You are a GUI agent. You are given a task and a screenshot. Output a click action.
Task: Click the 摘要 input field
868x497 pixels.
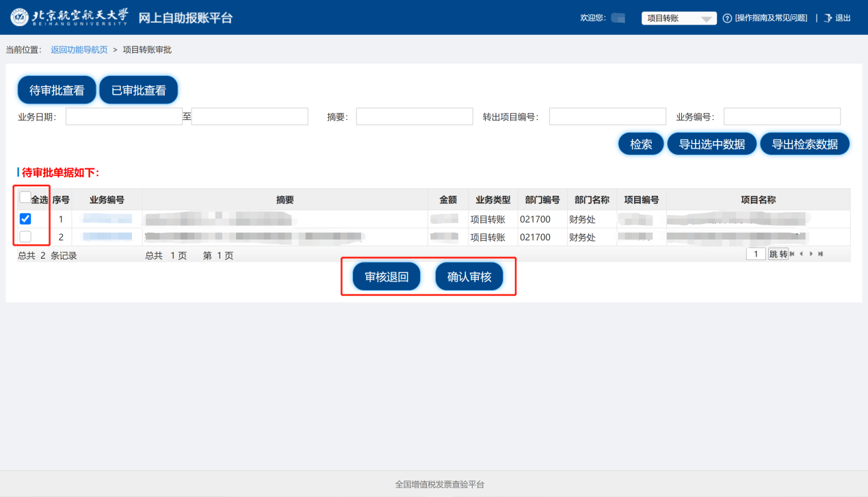(x=414, y=117)
